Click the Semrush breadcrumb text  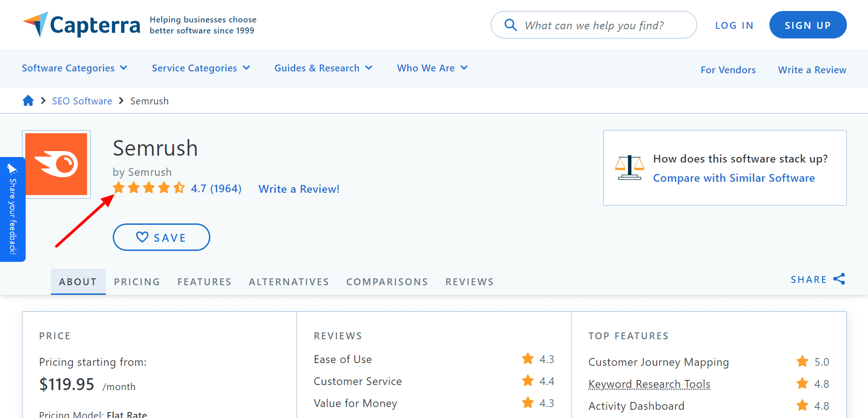click(149, 101)
